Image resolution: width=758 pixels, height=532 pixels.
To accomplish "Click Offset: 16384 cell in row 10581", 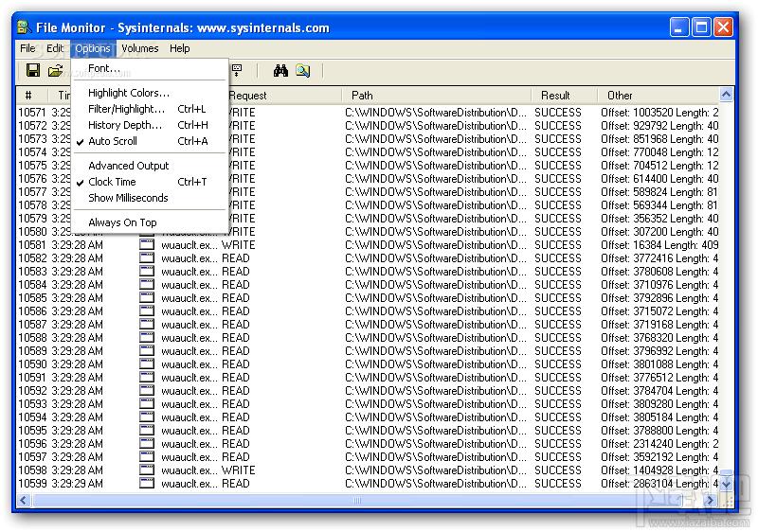I will [x=659, y=245].
